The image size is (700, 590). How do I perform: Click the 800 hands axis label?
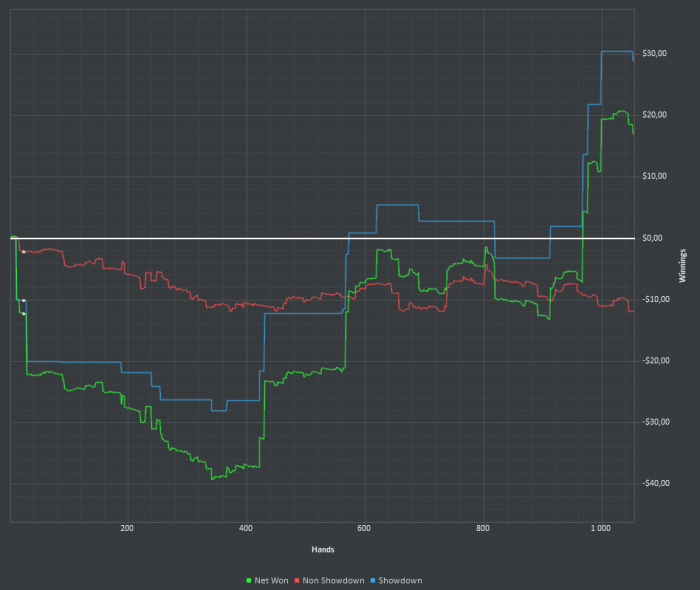coord(483,528)
